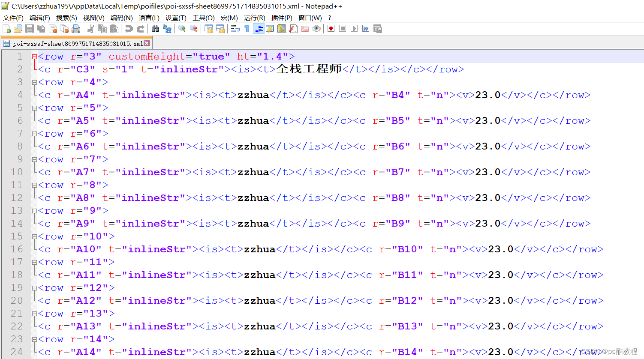Viewport: 644px width, 359px height.
Task: Open the 窗口(W) menu
Action: coord(310,18)
